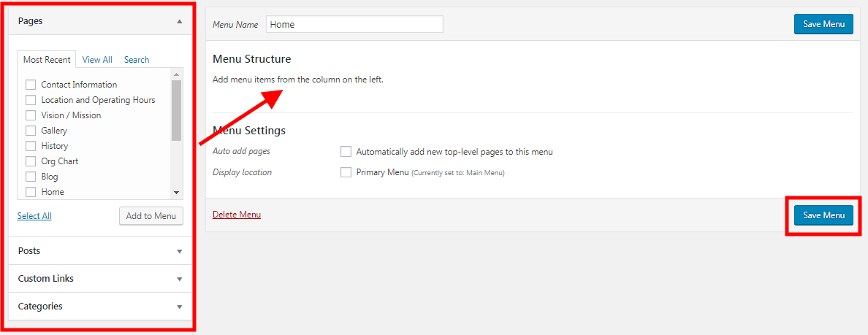
Task: Check the Contact Information page
Action: [31, 85]
